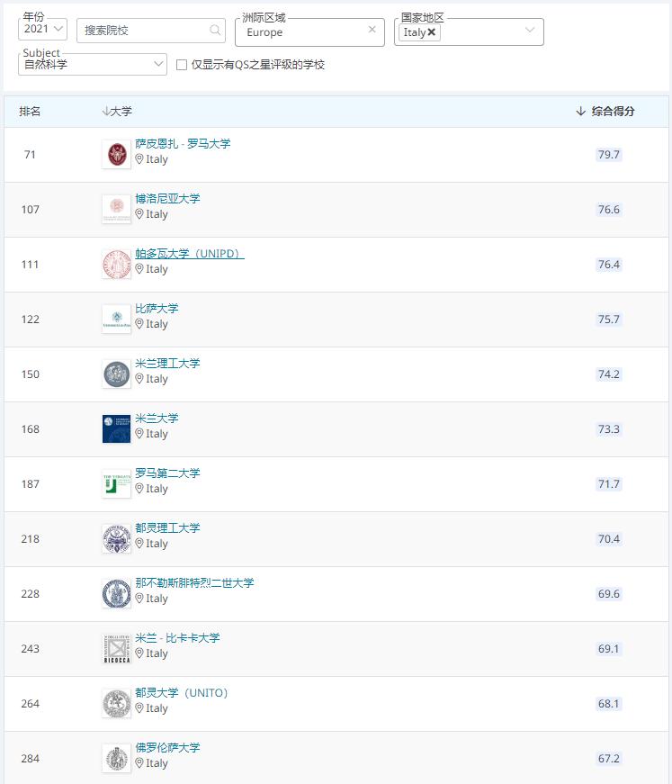Click the Politecnico di Milano logo icon
The width and height of the screenshot is (672, 784).
116,374
